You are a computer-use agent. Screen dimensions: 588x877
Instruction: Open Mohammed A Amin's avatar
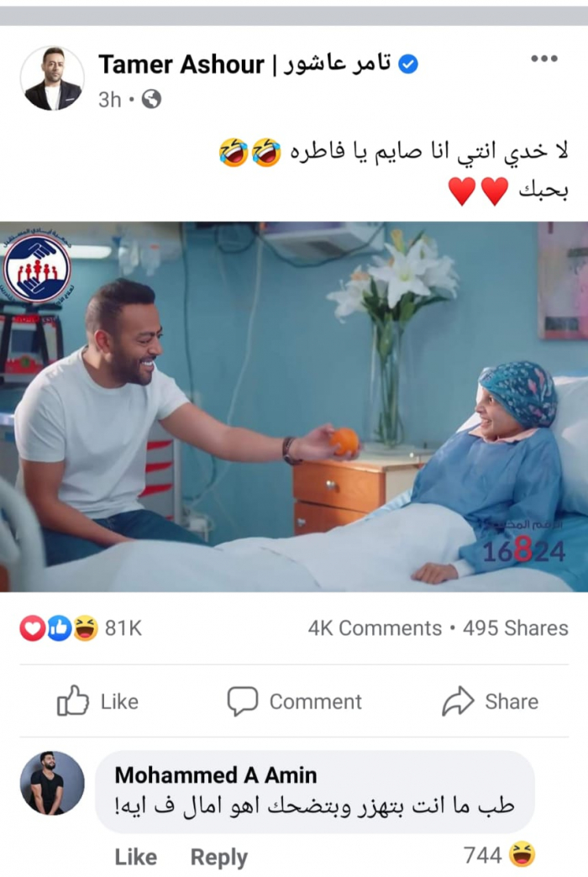(x=53, y=783)
